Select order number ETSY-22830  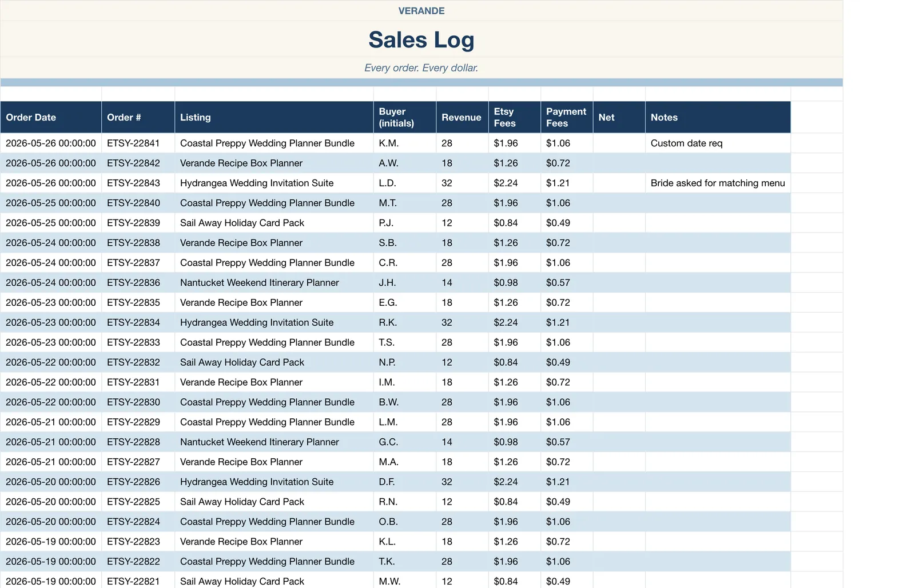138,402
